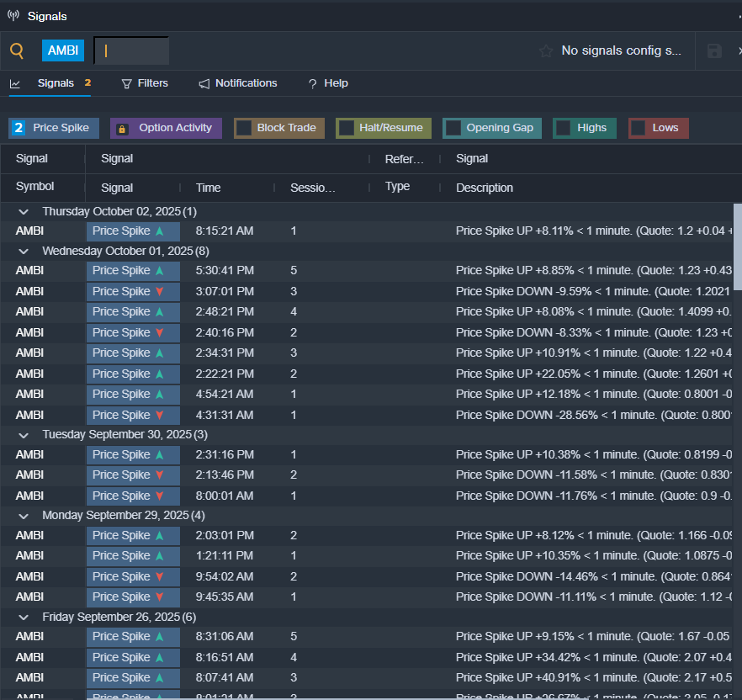Image resolution: width=742 pixels, height=700 pixels.
Task: Click the search magnifier icon
Action: point(17,50)
